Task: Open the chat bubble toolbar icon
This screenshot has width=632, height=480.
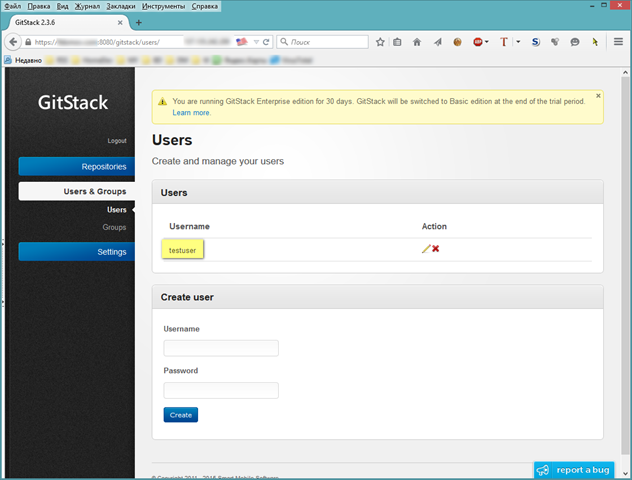Action: click(575, 42)
